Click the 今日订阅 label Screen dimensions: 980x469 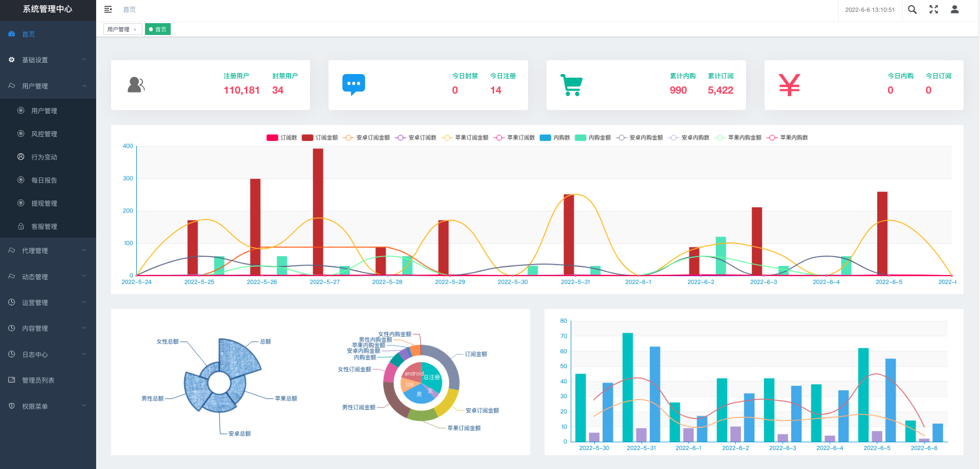(x=938, y=76)
